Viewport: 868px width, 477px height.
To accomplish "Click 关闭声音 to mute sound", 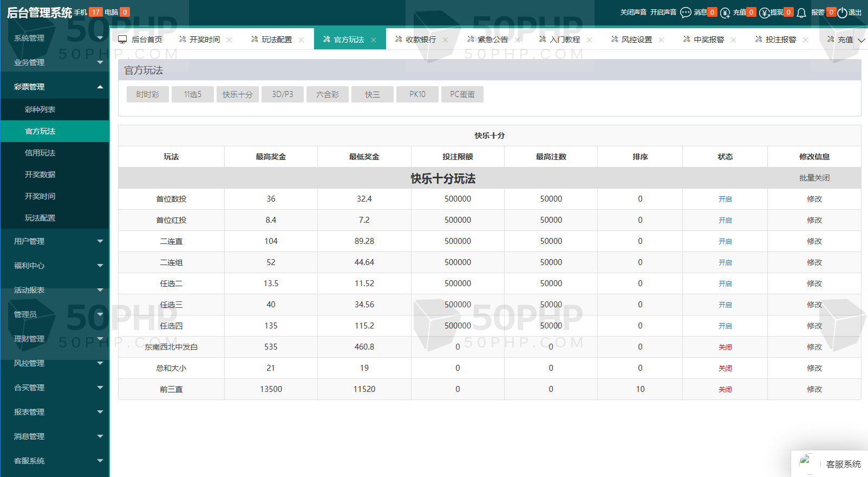I will pos(633,12).
